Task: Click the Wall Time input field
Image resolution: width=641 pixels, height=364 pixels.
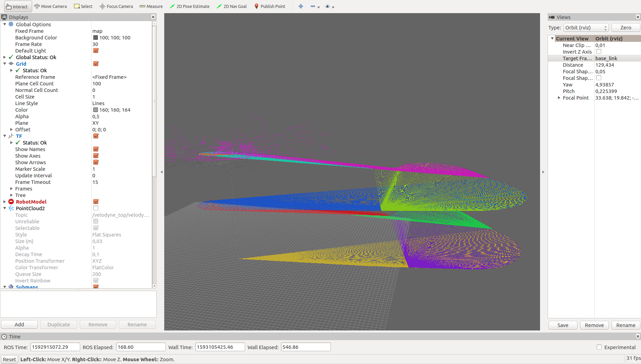Action: (x=220, y=347)
